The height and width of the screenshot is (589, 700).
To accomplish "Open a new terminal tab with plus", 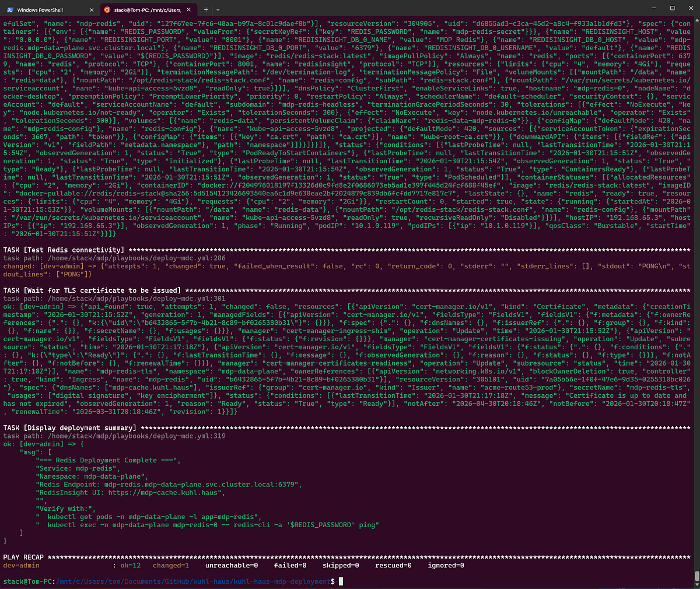I will coord(206,10).
